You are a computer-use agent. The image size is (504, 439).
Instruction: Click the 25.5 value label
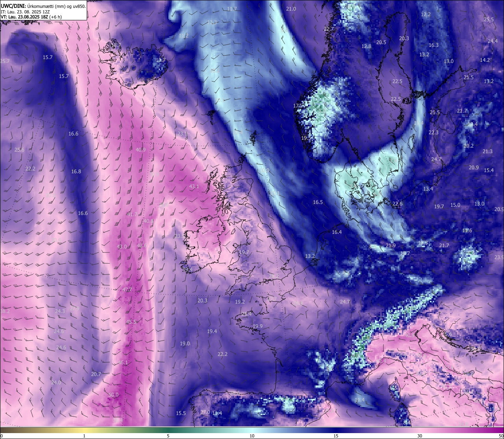click(x=489, y=19)
